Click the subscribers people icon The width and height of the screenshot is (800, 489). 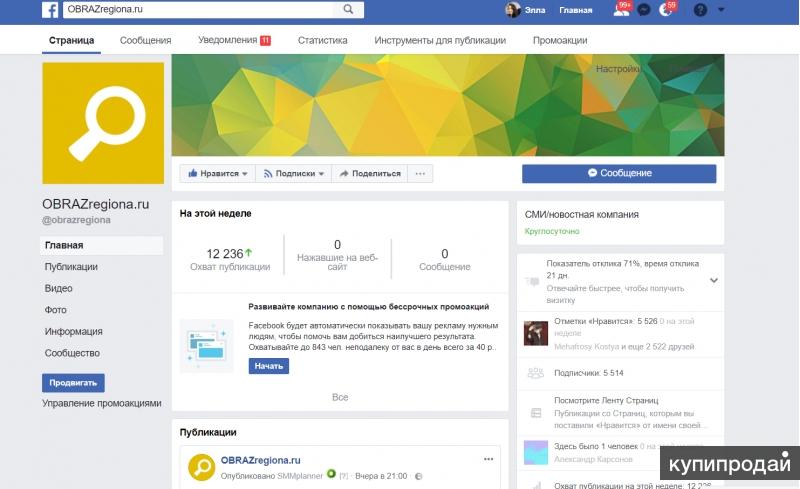point(536,373)
